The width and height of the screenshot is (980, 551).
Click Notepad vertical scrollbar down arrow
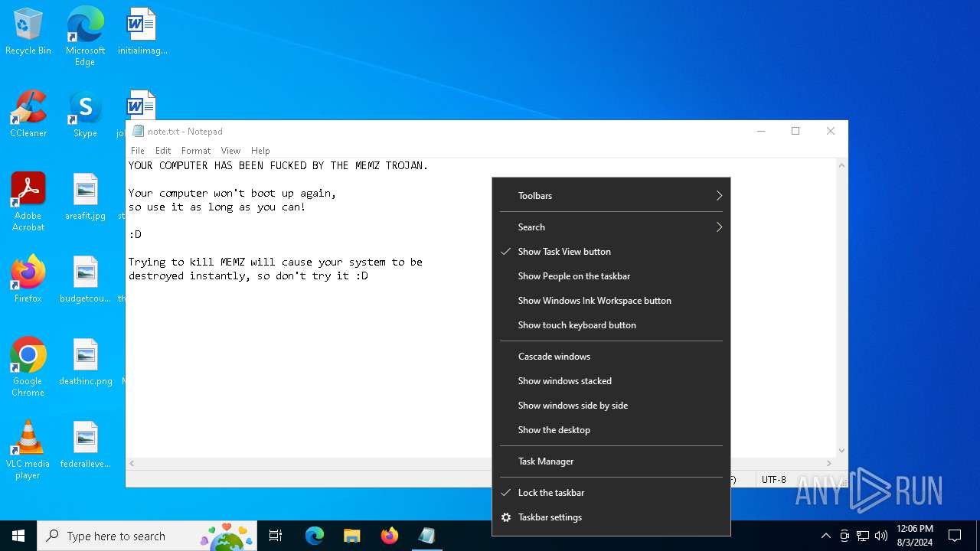coord(841,451)
